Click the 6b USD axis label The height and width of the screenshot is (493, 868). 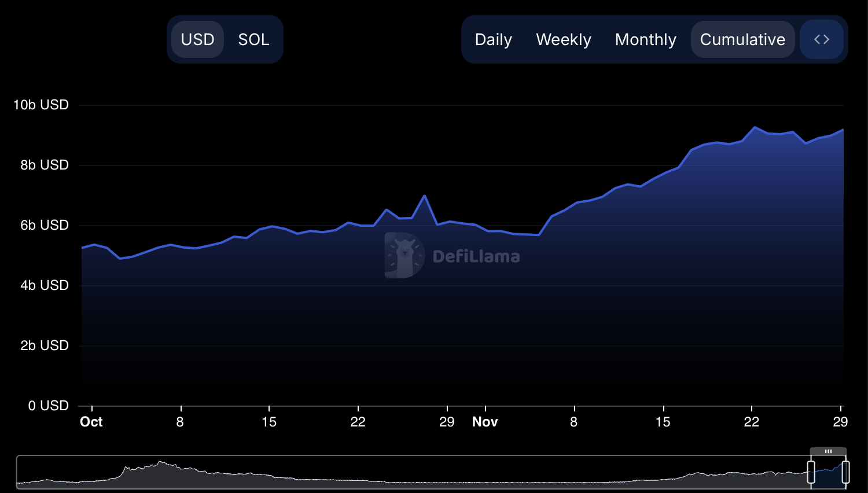(45, 225)
